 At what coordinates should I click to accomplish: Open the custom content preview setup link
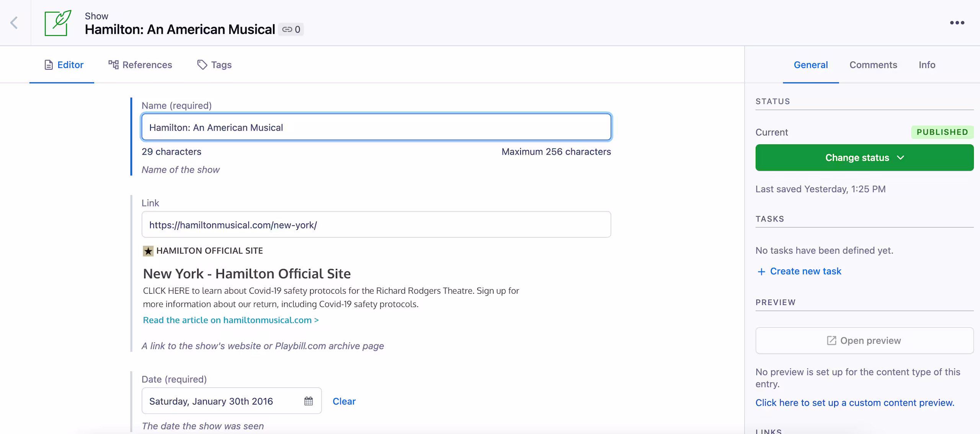click(855, 403)
